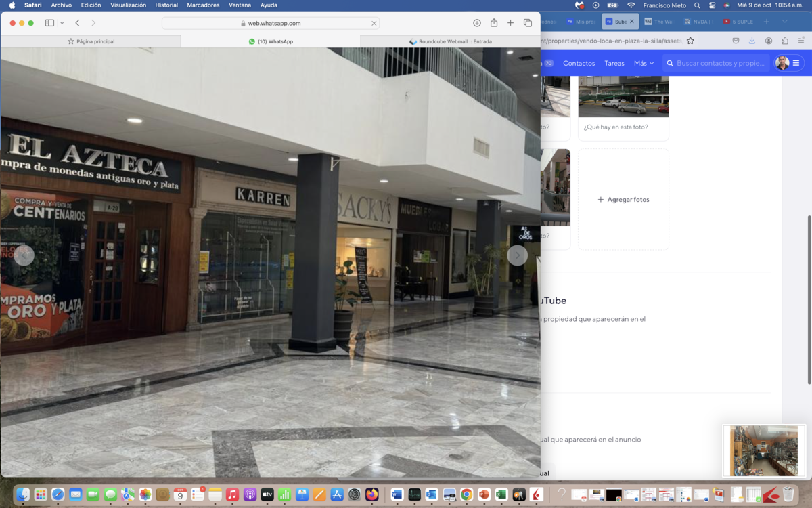
Task: Switch to Roundcube Webmail tab
Action: 451,41
